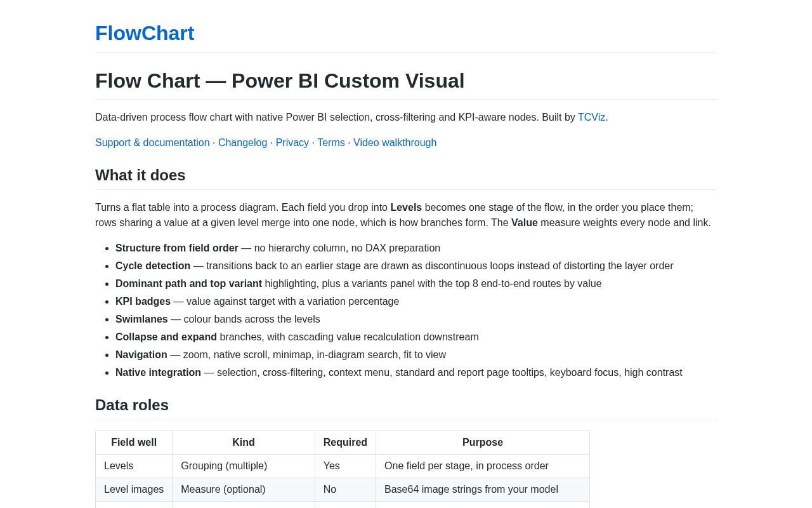Click the 'Swimlanes' bullet text
The image size is (812, 508).
click(x=141, y=319)
